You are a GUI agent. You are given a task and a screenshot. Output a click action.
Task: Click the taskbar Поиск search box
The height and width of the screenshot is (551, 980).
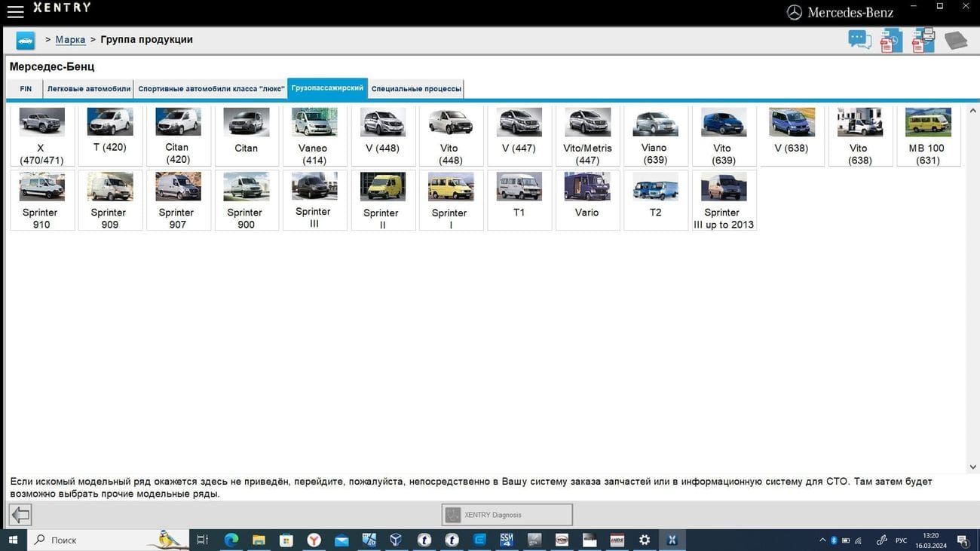coord(109,540)
